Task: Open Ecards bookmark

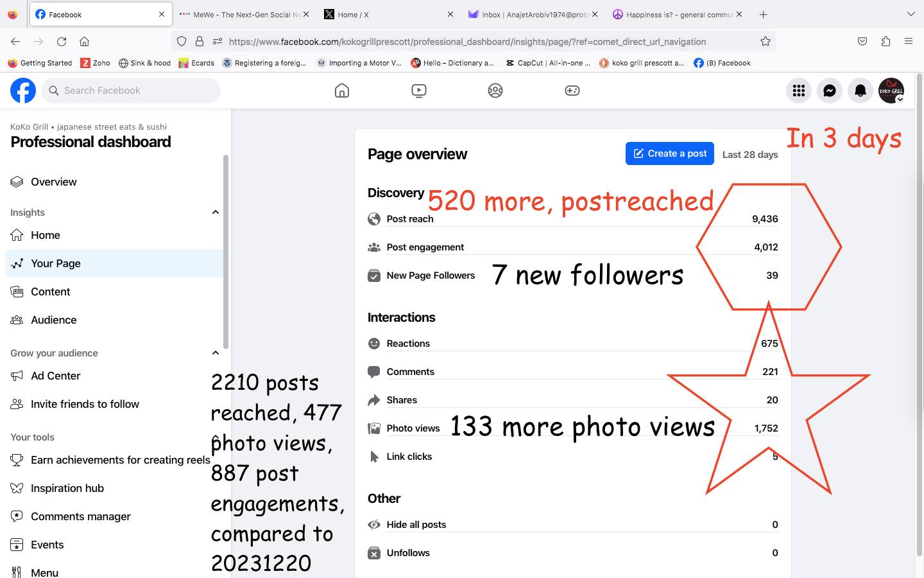Action: point(196,63)
